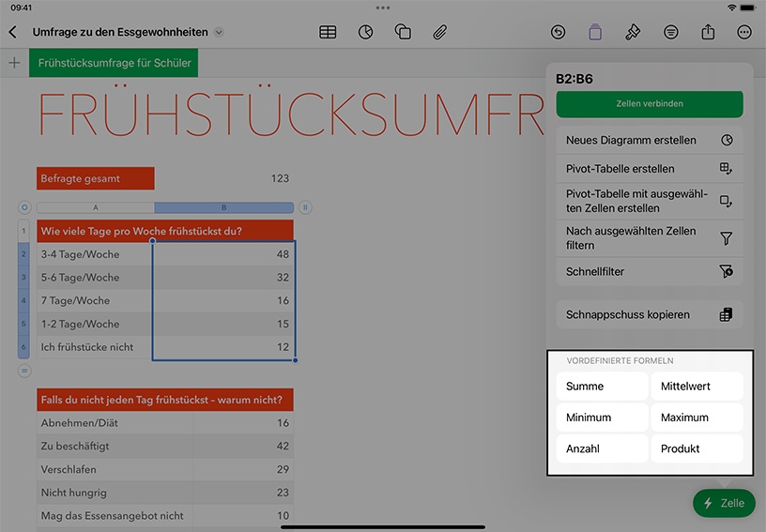766x532 pixels.
Task: Select cell Zu beschäftigt
Action: [x=115, y=446]
